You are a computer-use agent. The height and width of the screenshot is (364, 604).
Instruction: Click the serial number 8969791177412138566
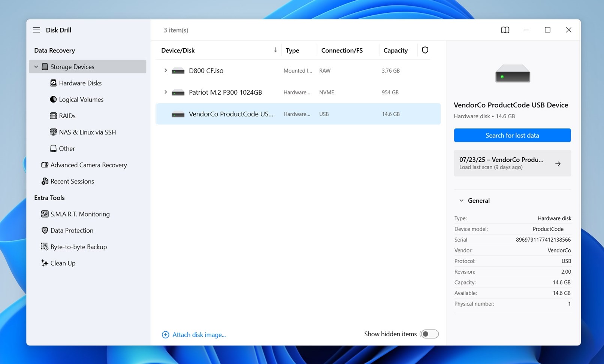click(543, 240)
